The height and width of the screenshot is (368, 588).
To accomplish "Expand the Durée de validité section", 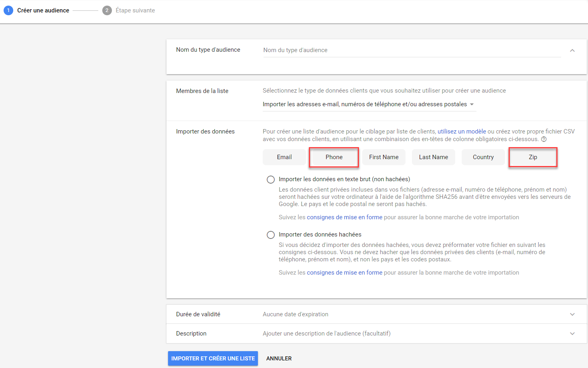I will (572, 314).
